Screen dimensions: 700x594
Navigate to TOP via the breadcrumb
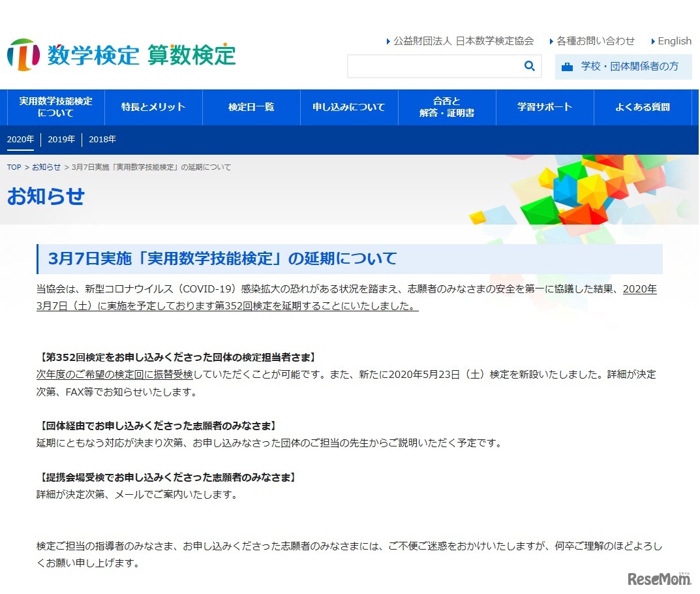[13, 167]
